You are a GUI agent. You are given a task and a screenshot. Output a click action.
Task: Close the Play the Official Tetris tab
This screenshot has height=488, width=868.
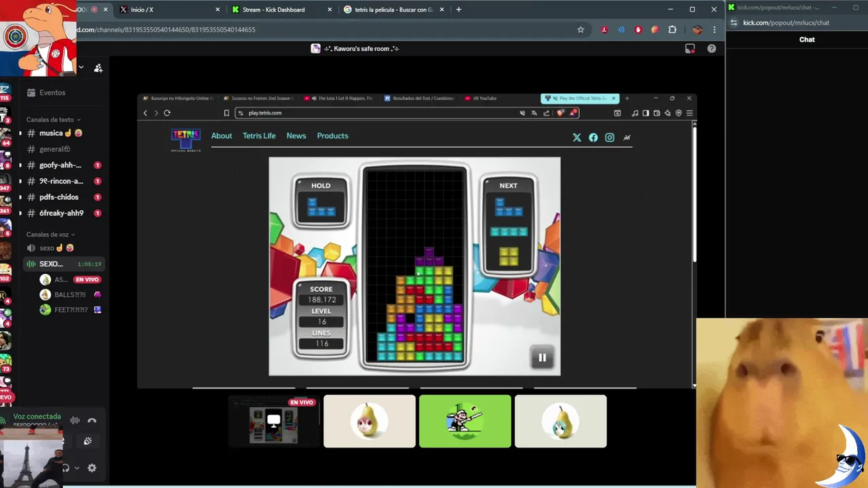[x=613, y=98]
